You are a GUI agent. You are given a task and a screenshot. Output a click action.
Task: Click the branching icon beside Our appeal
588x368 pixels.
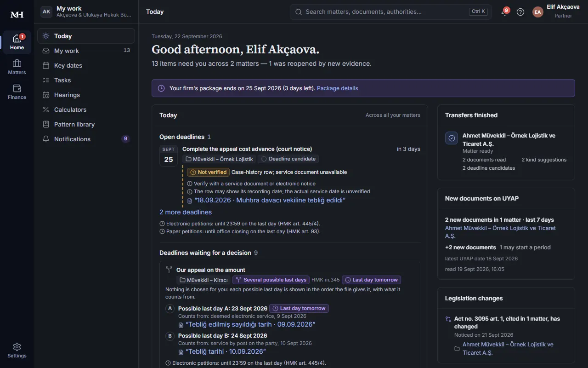[x=169, y=270]
